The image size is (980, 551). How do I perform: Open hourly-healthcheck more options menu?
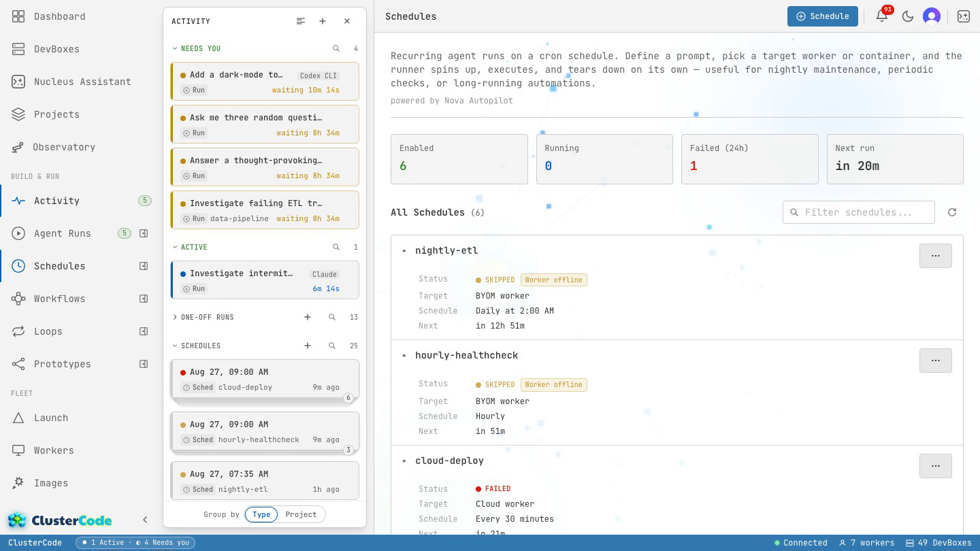(x=935, y=361)
